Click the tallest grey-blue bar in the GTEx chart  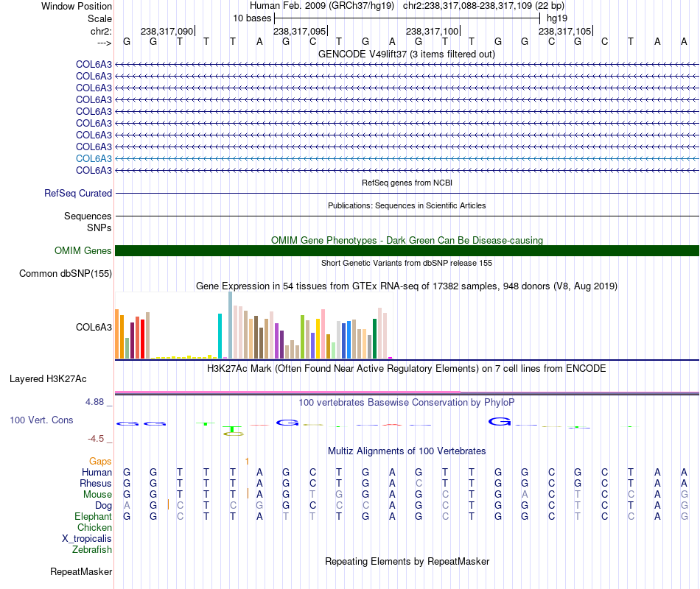(231, 325)
